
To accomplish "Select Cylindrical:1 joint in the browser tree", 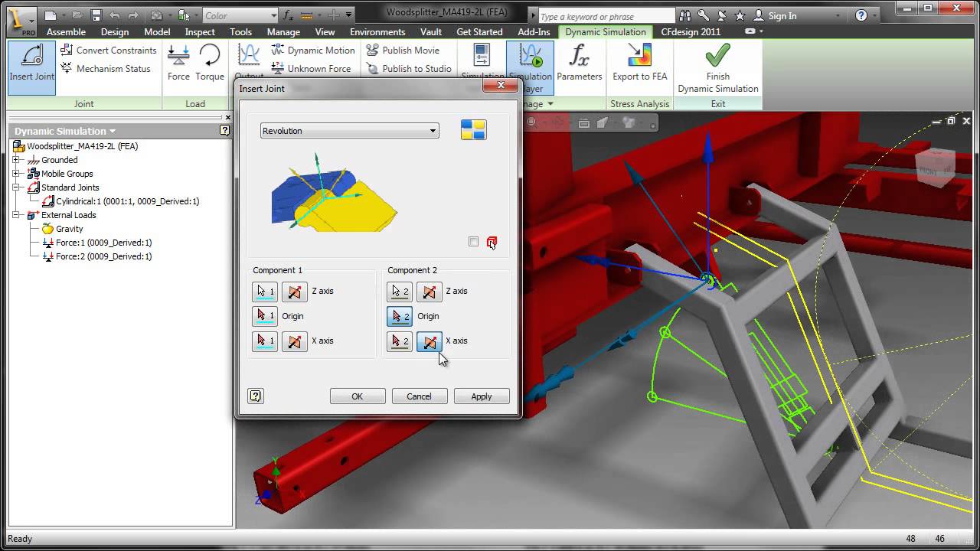I will tap(120, 201).
